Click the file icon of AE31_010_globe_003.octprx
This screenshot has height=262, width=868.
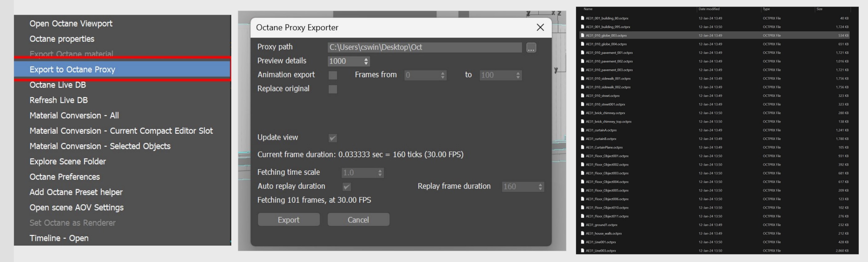[583, 35]
